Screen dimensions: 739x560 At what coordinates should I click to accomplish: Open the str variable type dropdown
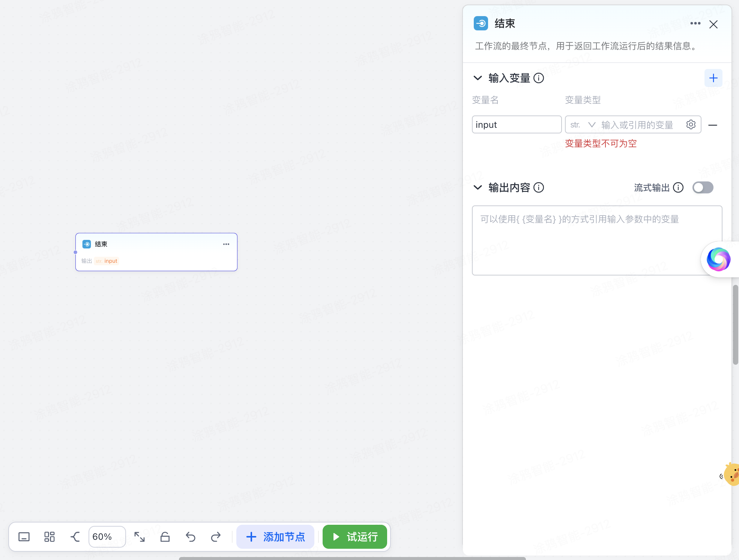click(582, 125)
